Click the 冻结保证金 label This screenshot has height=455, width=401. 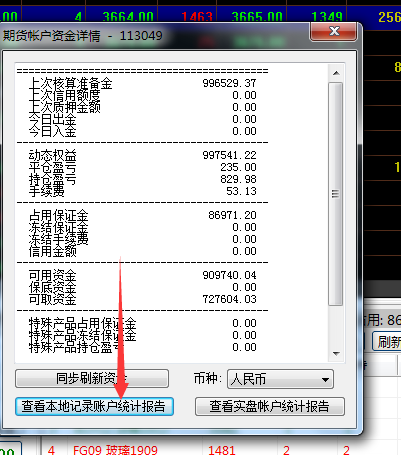pyautogui.click(x=58, y=227)
